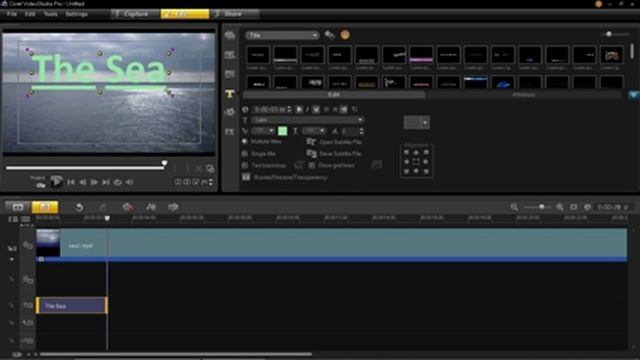Open the File menu
Screen dimensions: 640x360
(11, 14)
